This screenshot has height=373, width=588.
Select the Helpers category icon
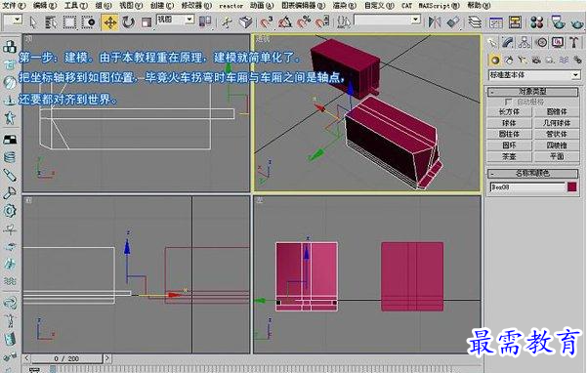(550, 60)
